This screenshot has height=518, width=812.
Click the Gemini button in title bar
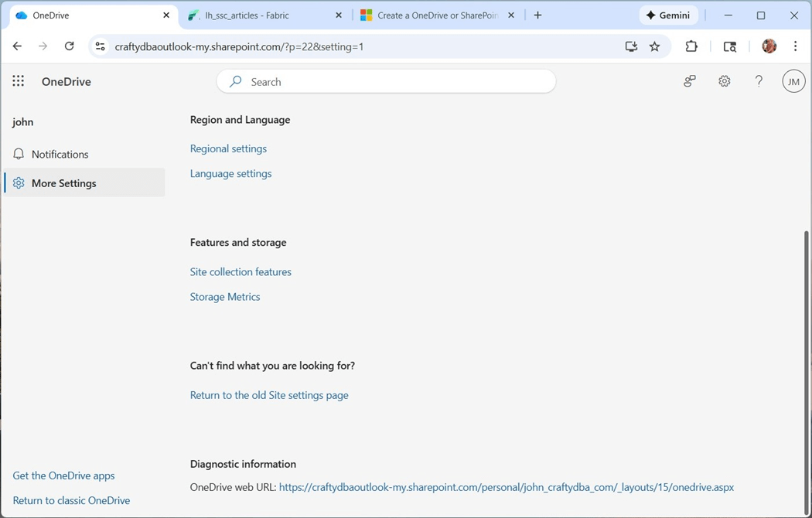point(669,15)
